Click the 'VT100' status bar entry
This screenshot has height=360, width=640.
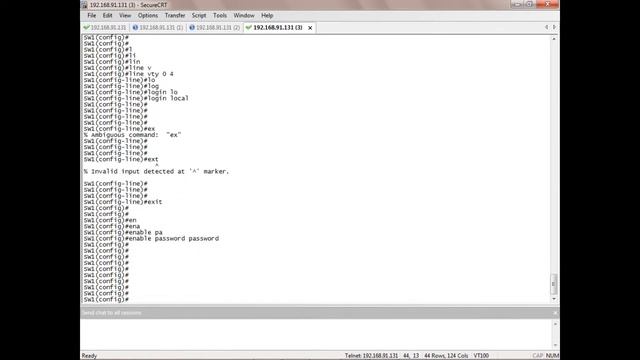[481, 356]
